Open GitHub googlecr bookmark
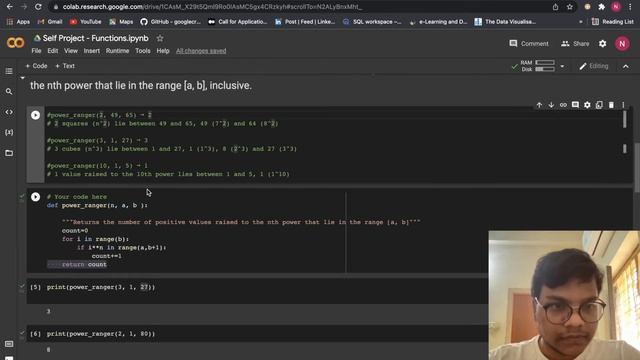 click(171, 22)
